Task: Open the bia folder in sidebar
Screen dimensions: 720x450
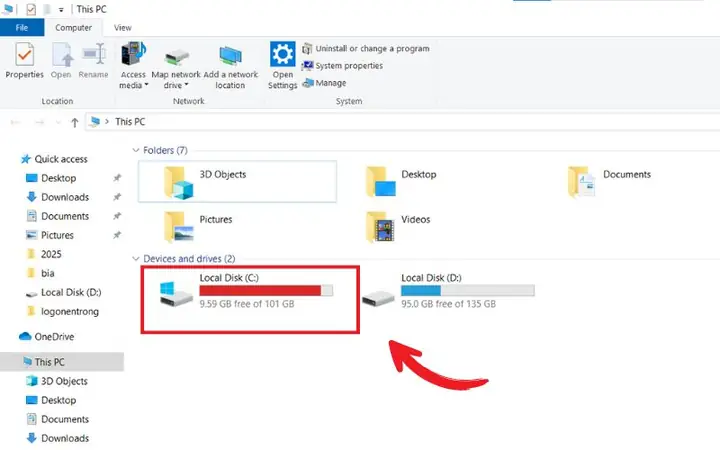Action: click(41, 273)
